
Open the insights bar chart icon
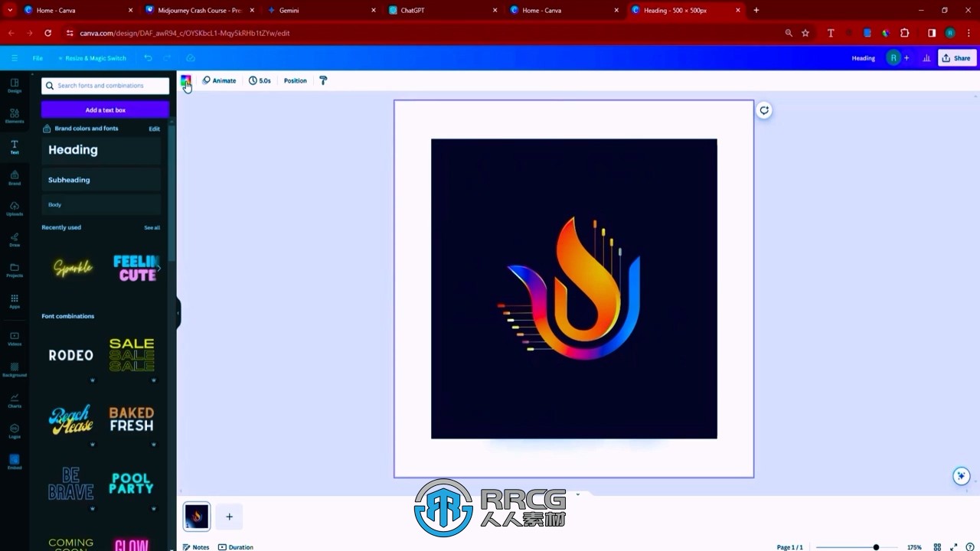pos(926,58)
